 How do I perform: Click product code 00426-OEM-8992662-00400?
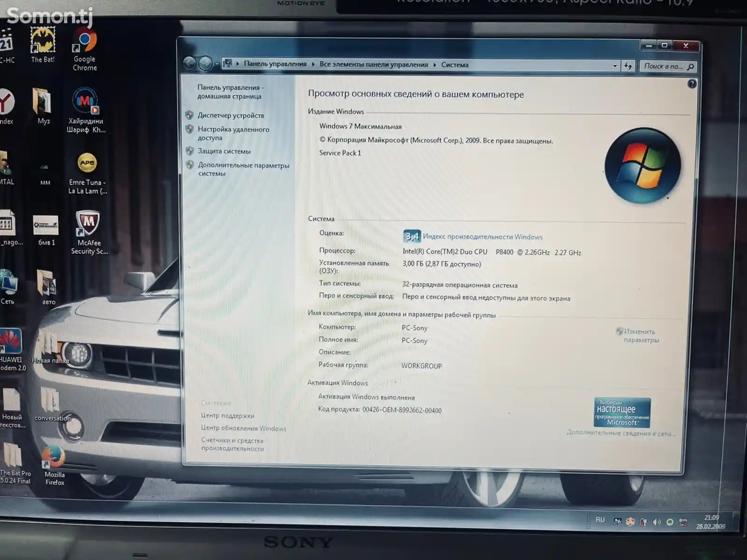coord(402,410)
